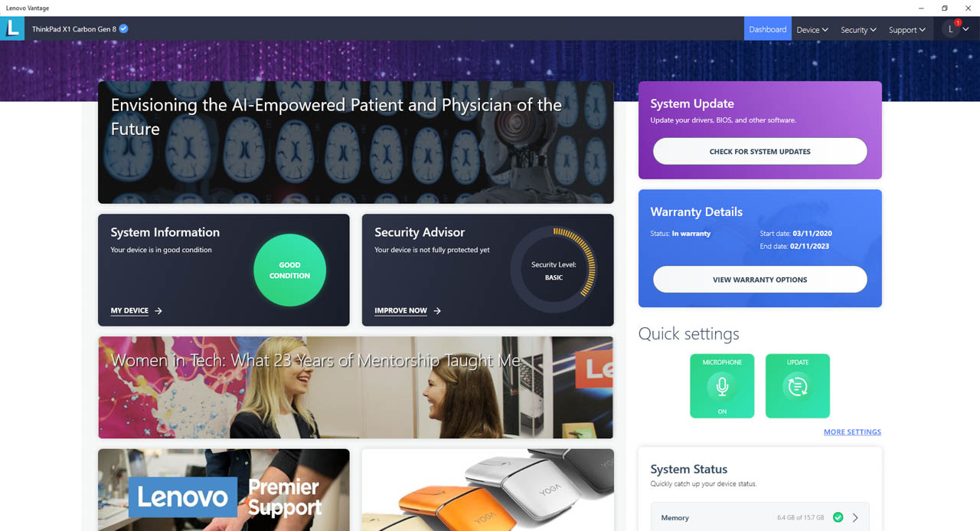Click View Warranty Options button

(x=760, y=280)
